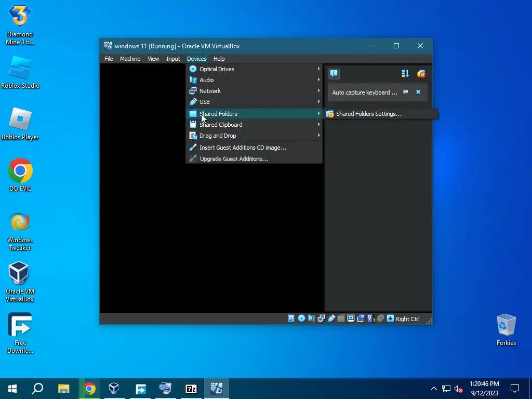Screen dimensions: 532x399
Task: Click the audio status bar indicator
Action: pyautogui.click(x=311, y=318)
